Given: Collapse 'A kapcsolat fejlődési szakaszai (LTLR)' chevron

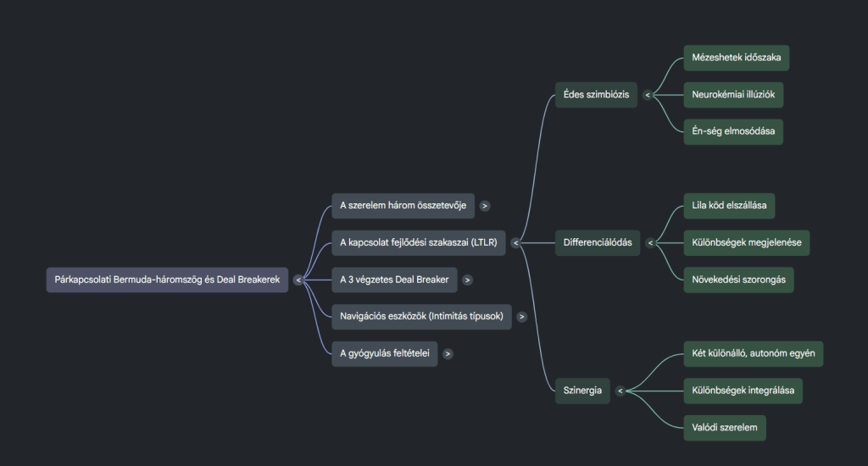Looking at the screenshot, I should tap(515, 243).
